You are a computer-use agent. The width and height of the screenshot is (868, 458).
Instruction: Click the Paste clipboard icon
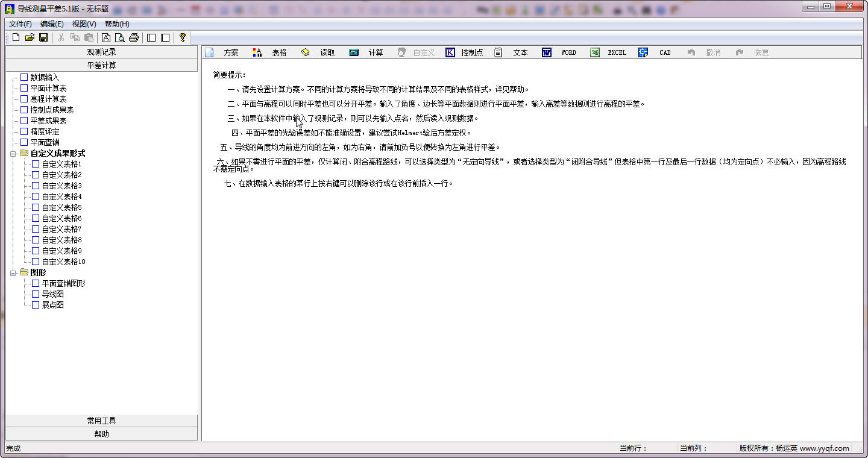coord(89,37)
